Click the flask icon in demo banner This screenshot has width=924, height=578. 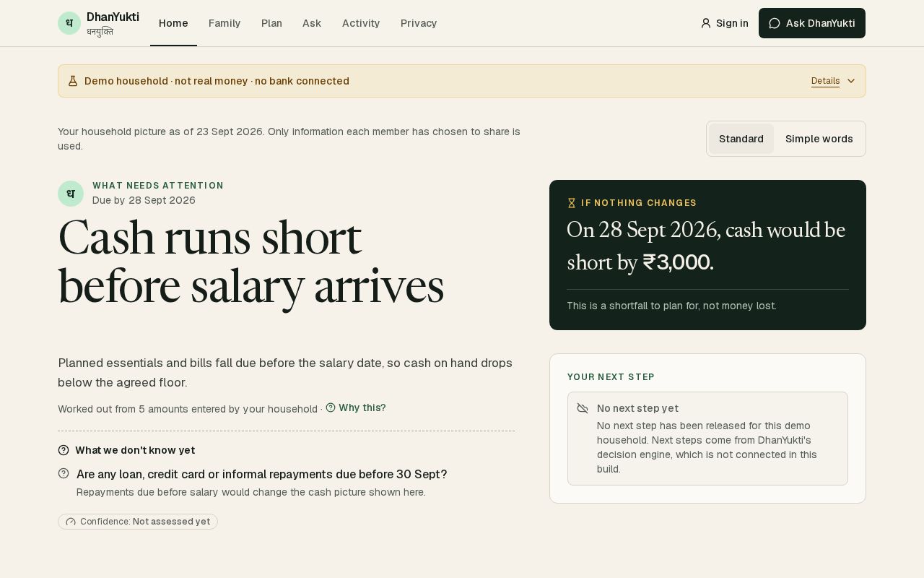tap(73, 81)
